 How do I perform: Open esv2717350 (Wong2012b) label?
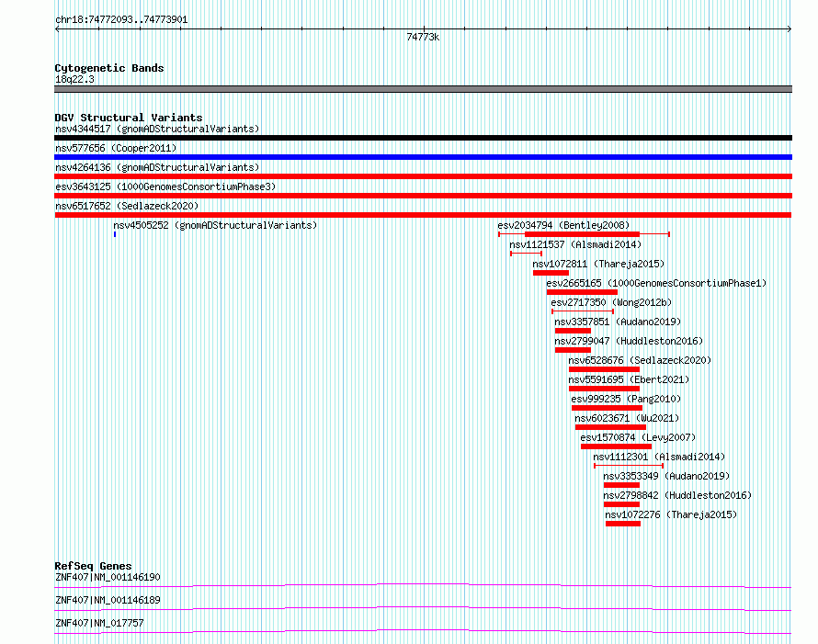pos(611,302)
